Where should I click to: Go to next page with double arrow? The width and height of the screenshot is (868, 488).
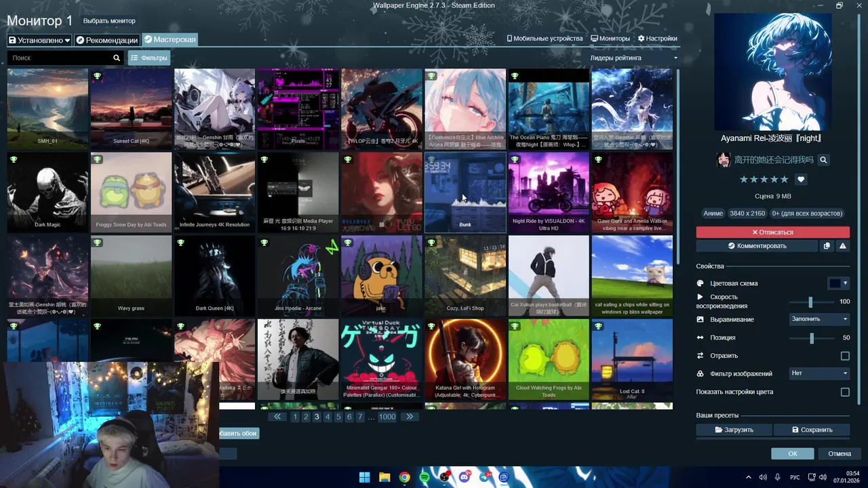tap(410, 417)
